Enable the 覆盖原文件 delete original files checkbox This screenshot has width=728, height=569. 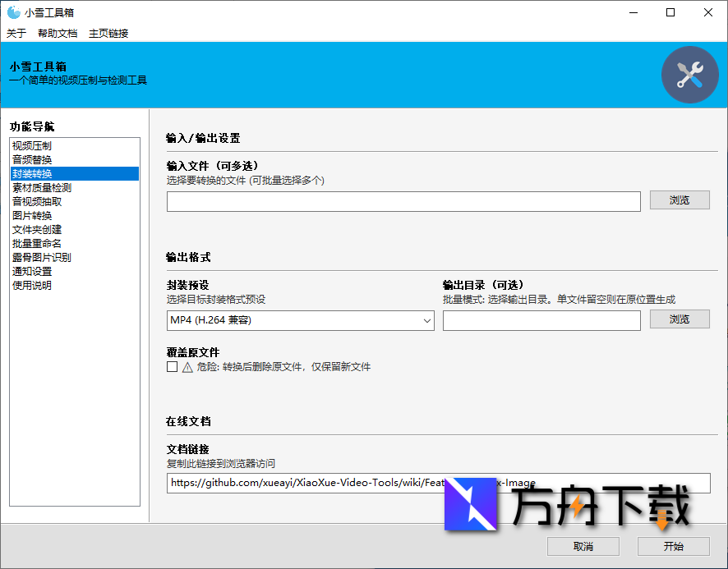coord(170,367)
